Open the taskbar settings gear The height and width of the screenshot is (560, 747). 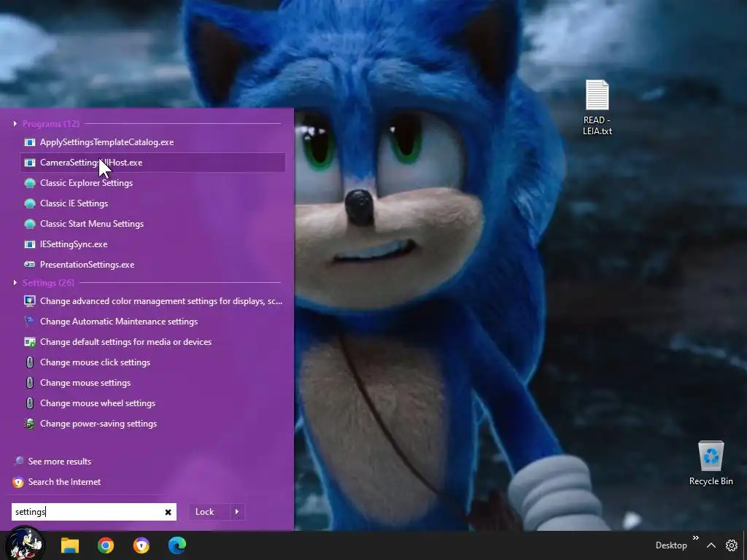click(x=732, y=545)
